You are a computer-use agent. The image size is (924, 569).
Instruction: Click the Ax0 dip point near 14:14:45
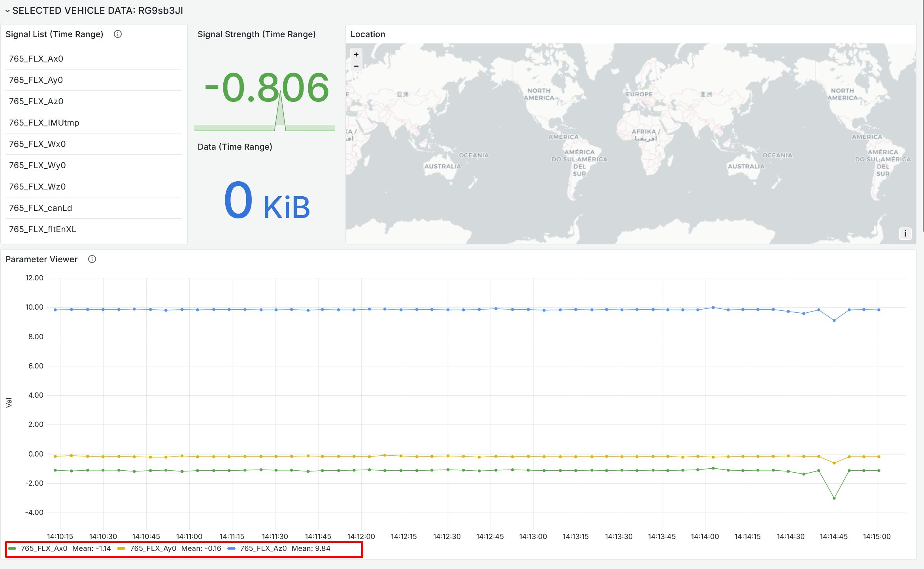(834, 498)
